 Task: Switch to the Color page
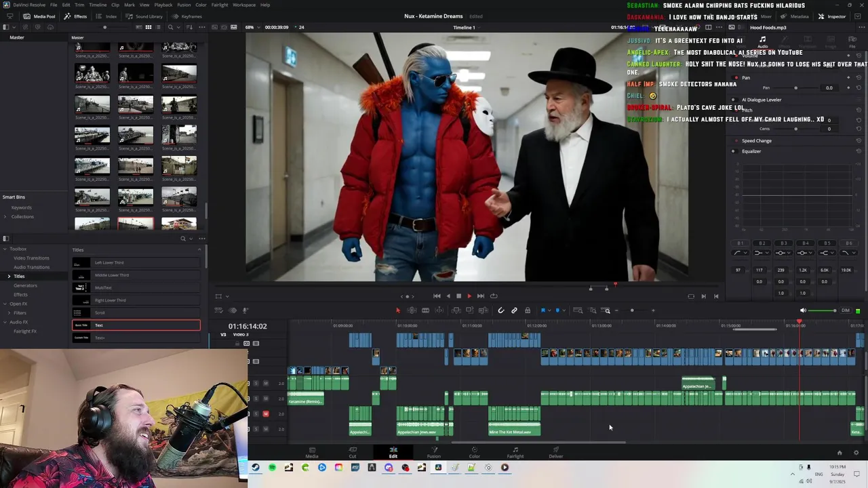pos(474,452)
